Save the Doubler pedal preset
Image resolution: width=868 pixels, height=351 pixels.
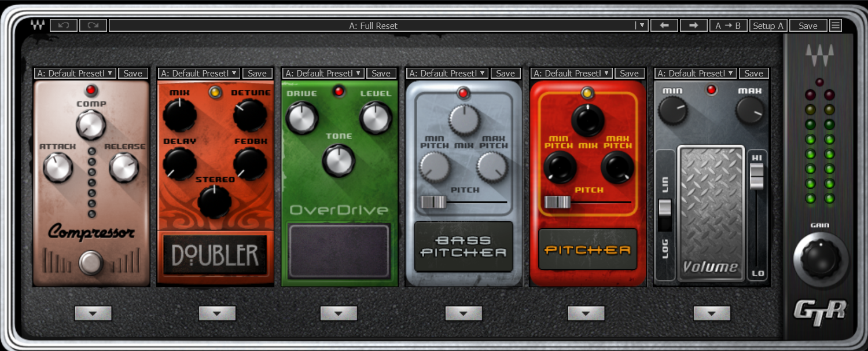click(258, 73)
